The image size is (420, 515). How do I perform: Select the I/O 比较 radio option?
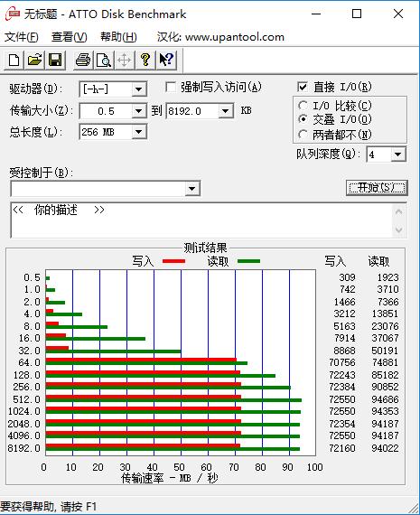point(303,106)
